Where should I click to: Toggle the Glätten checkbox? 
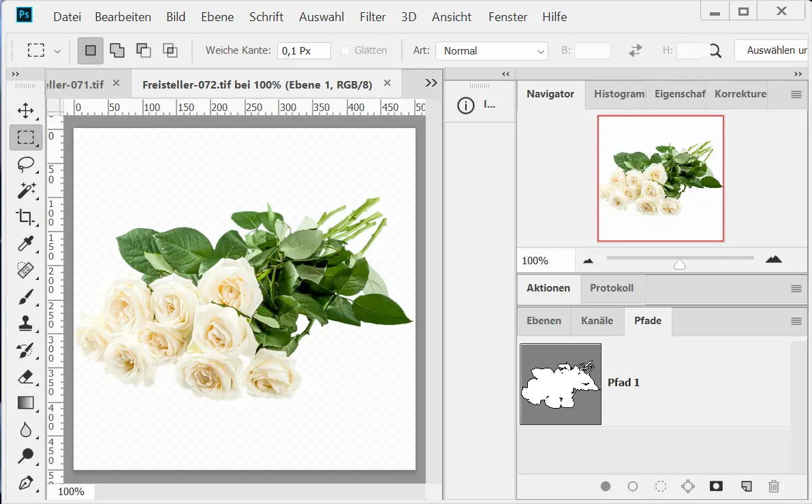(345, 50)
